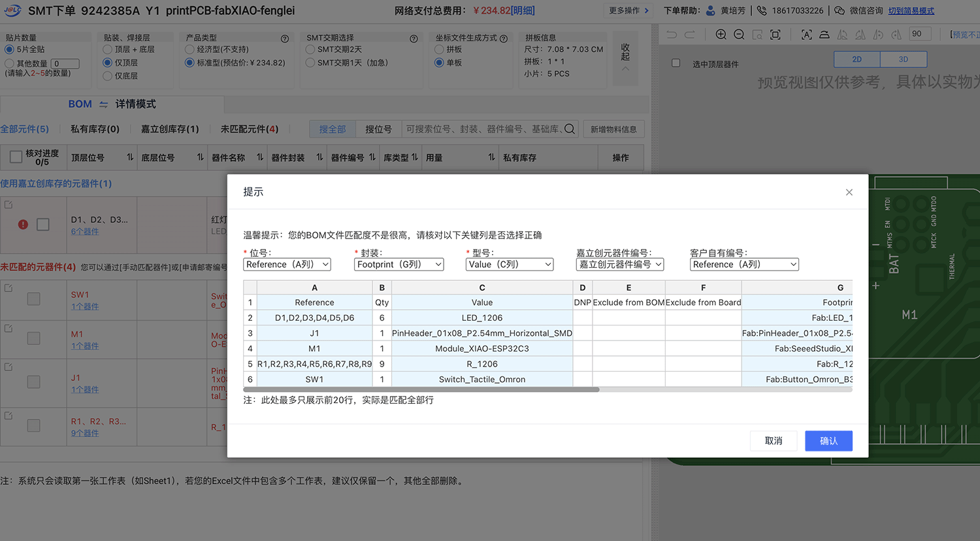The width and height of the screenshot is (980, 541).
Task: Collapse the options panel with 收起
Action: [x=625, y=56]
